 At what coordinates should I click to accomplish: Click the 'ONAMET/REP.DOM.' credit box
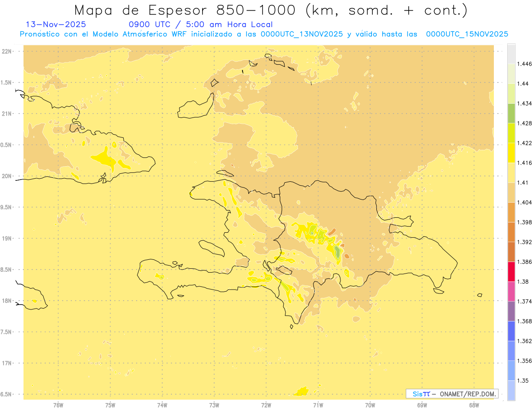tap(452, 394)
